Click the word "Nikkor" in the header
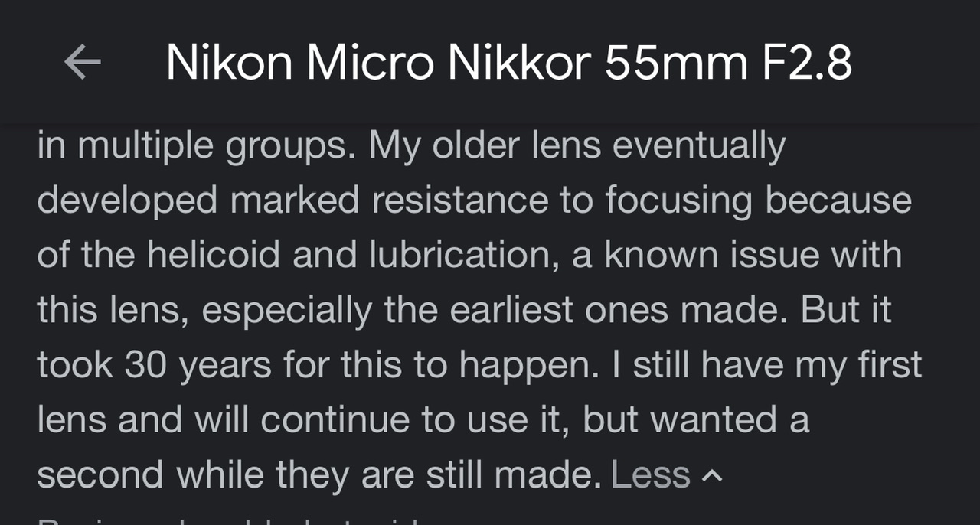The width and height of the screenshot is (980, 525). coord(518,62)
